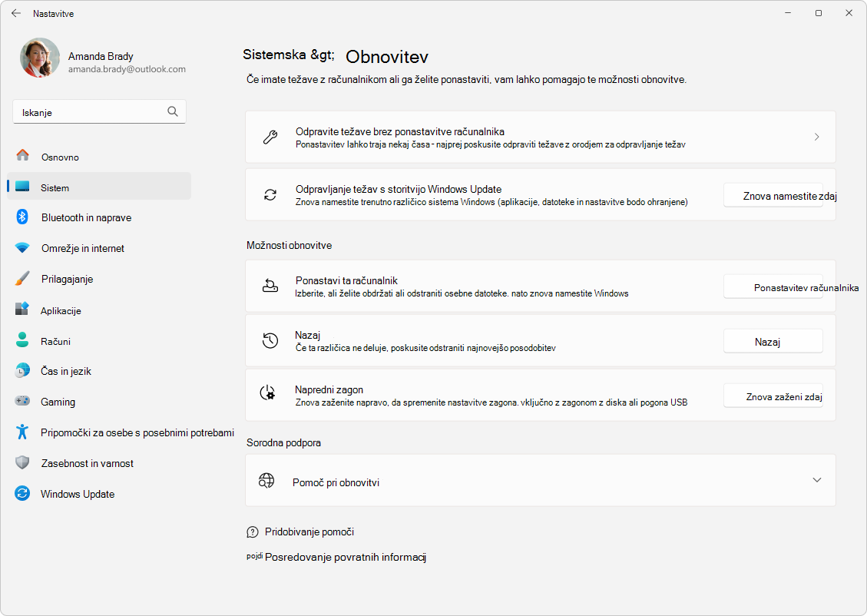This screenshot has height=616, width=867.
Task: Click the Nazaj go back button
Action: coord(773,342)
